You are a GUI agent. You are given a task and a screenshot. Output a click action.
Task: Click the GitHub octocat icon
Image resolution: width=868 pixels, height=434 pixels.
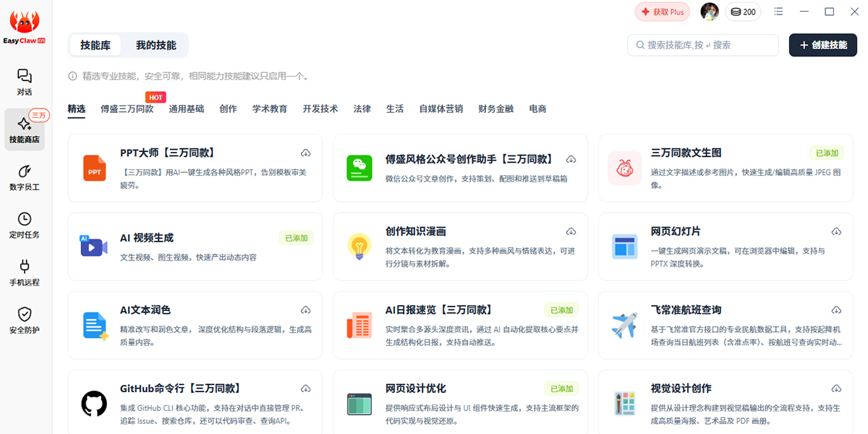tap(94, 404)
